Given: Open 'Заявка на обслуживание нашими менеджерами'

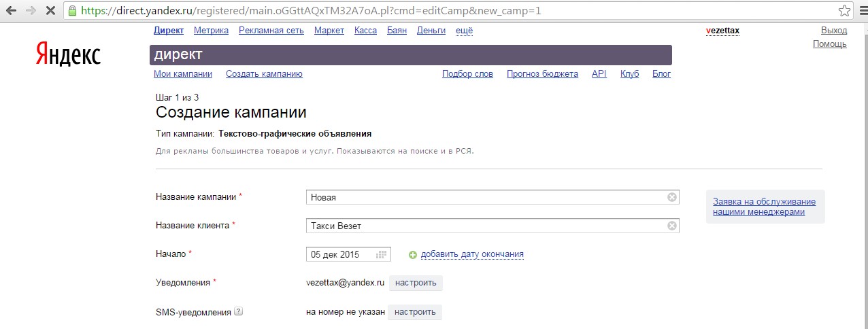Looking at the screenshot, I should click(x=764, y=207).
